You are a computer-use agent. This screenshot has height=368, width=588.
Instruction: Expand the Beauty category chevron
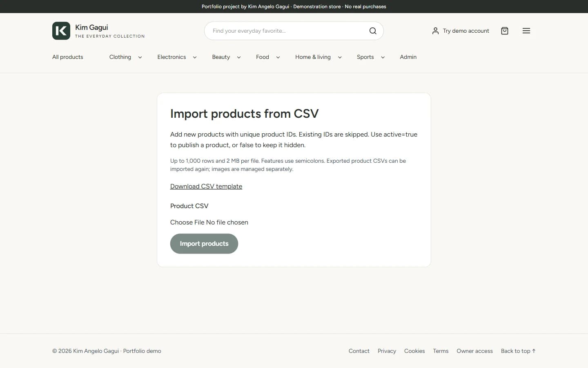click(239, 57)
